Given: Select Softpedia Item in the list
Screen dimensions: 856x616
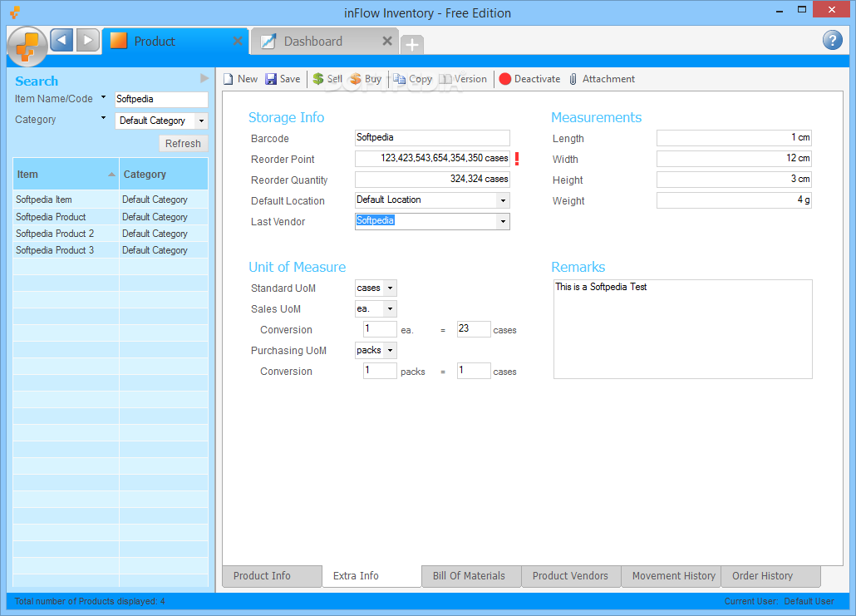Looking at the screenshot, I should tap(111, 200).
